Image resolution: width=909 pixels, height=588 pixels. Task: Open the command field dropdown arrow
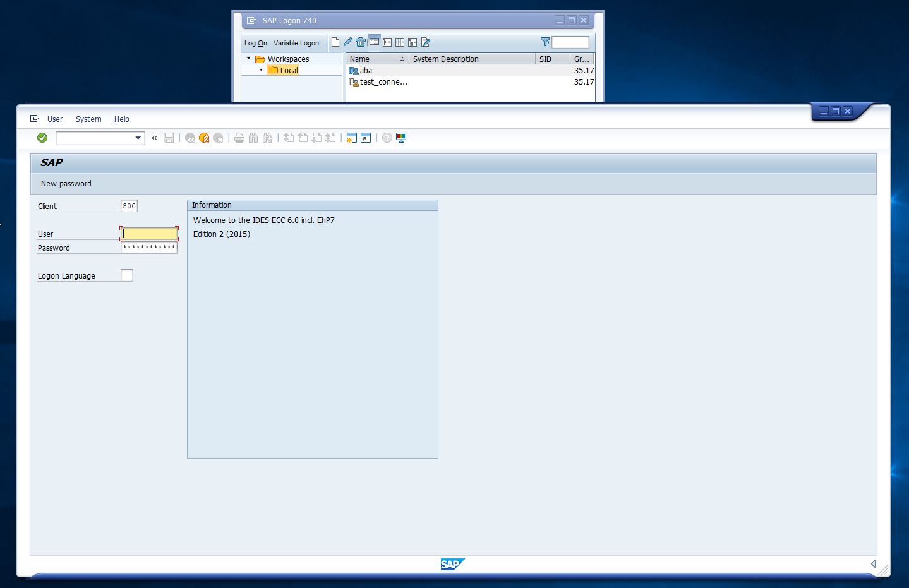tap(138, 138)
